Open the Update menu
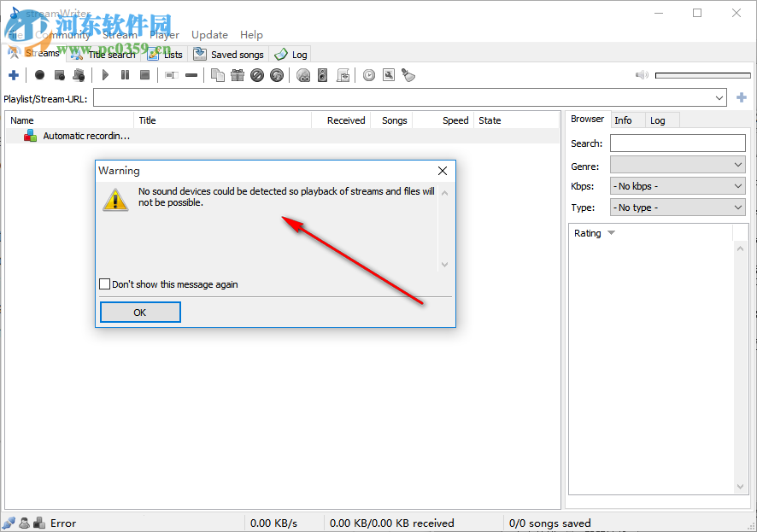Viewport: 757px width, 532px height. (x=209, y=35)
